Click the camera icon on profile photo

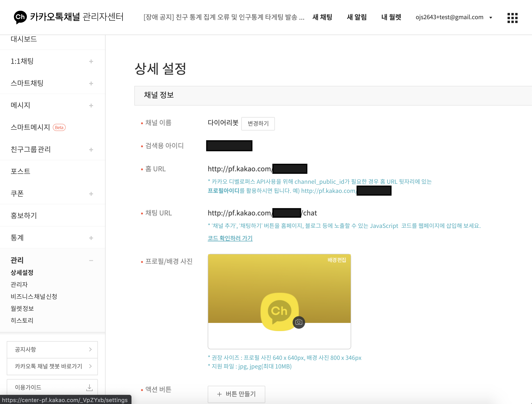(299, 322)
